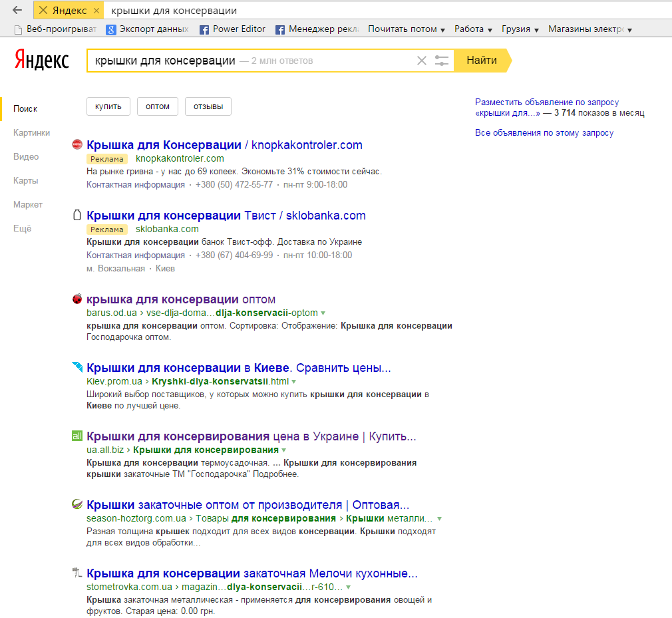Click the page icon beside Веб-проигрыват bookmark
This screenshot has width=672, height=618.
click(18, 29)
